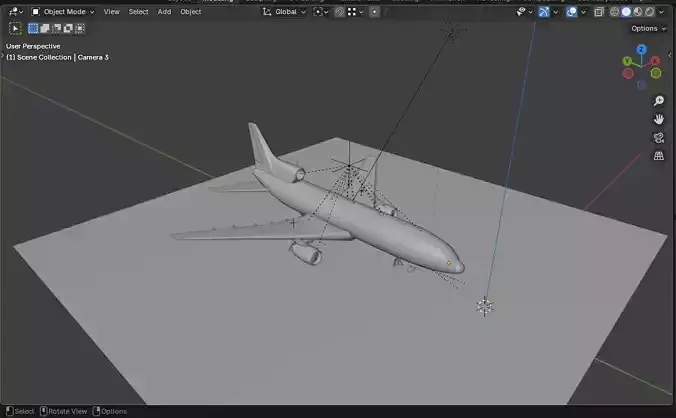
Task: Toggle viewport gizmos display
Action: tap(544, 12)
